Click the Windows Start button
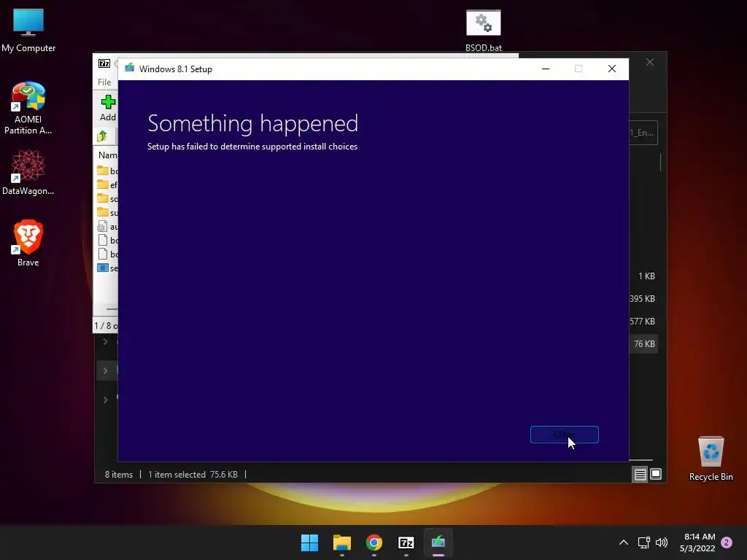Viewport: 747px width, 560px height. tap(309, 542)
